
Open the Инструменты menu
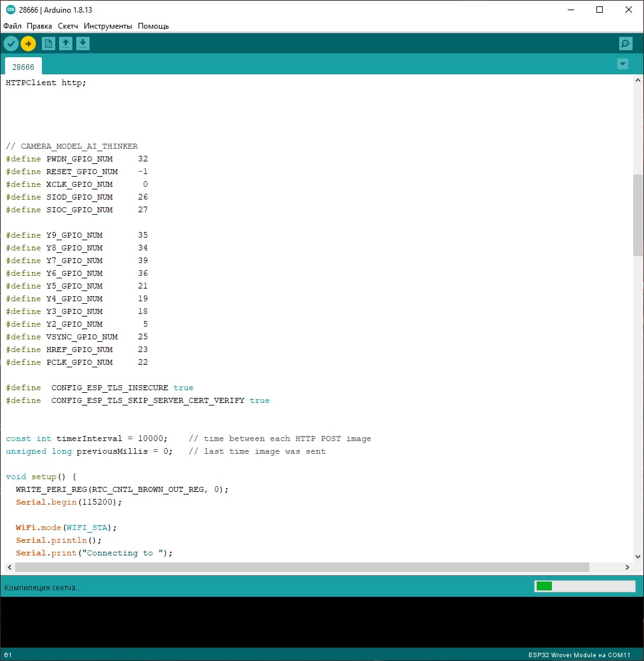click(108, 26)
